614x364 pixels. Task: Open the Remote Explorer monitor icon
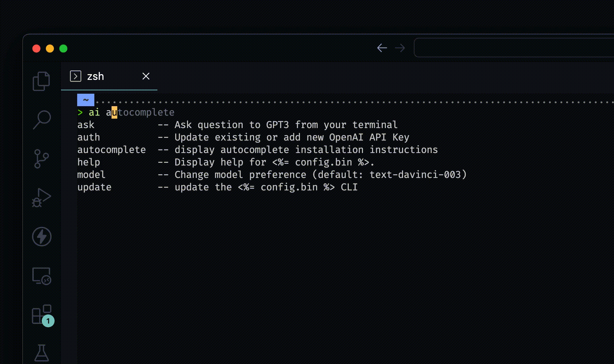pyautogui.click(x=41, y=276)
